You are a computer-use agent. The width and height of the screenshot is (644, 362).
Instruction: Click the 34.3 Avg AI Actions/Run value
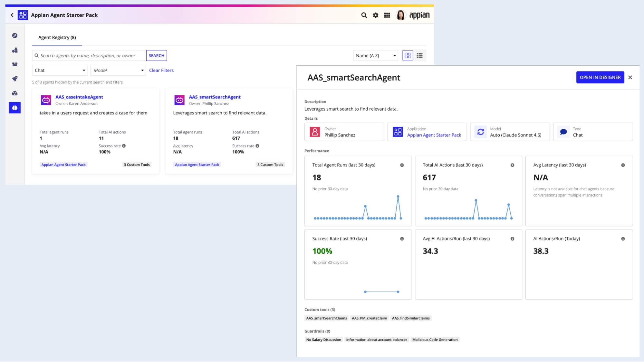pos(430,251)
